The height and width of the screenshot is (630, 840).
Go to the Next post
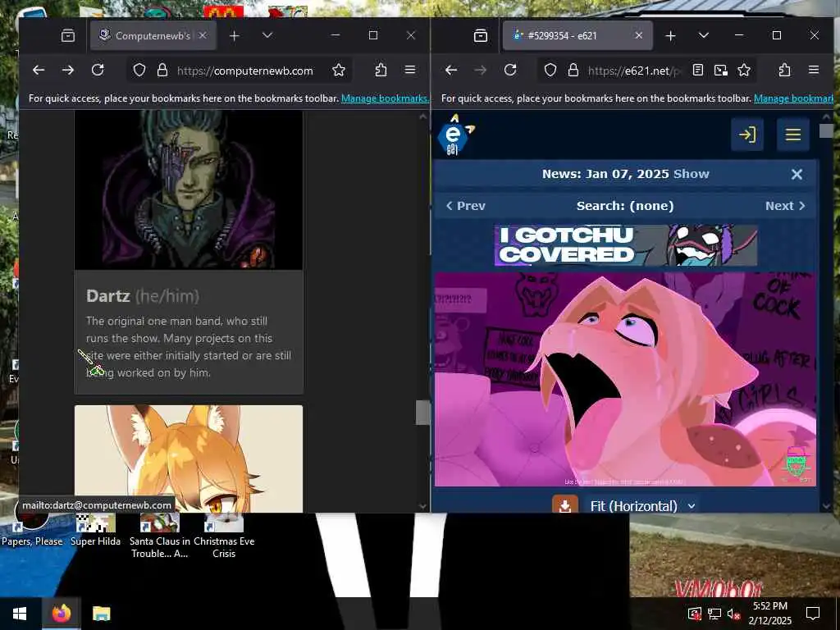click(x=785, y=206)
